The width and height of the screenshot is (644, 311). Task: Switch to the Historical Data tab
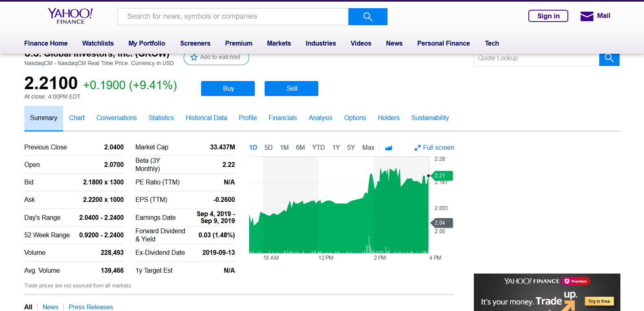pos(206,118)
